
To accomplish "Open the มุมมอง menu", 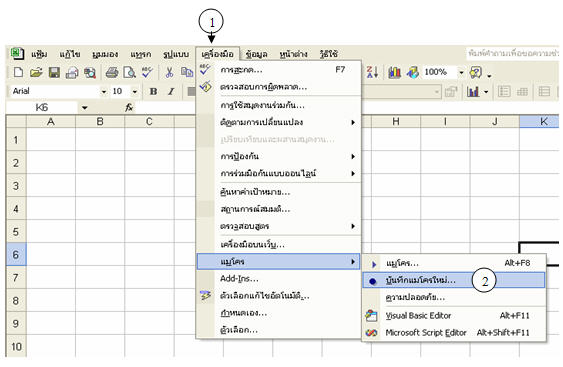I will pos(105,54).
